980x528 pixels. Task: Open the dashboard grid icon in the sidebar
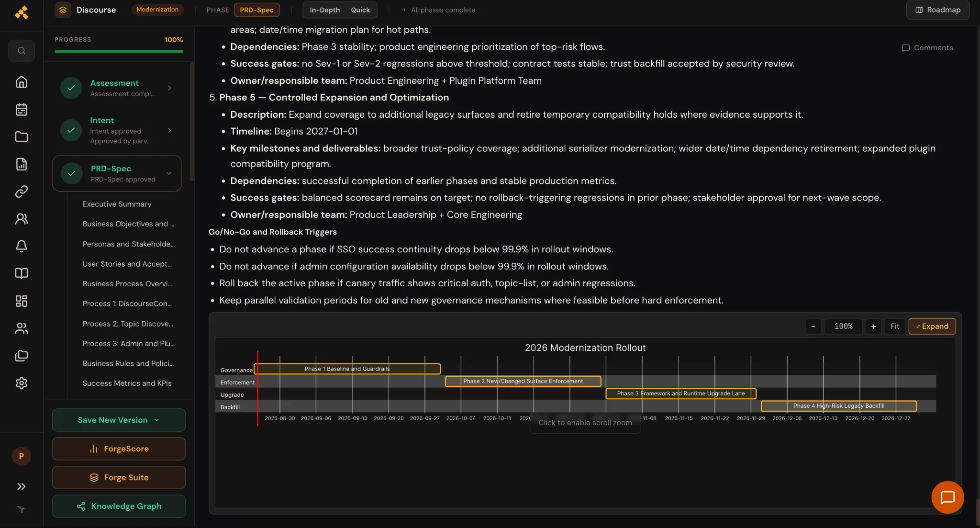(x=22, y=301)
